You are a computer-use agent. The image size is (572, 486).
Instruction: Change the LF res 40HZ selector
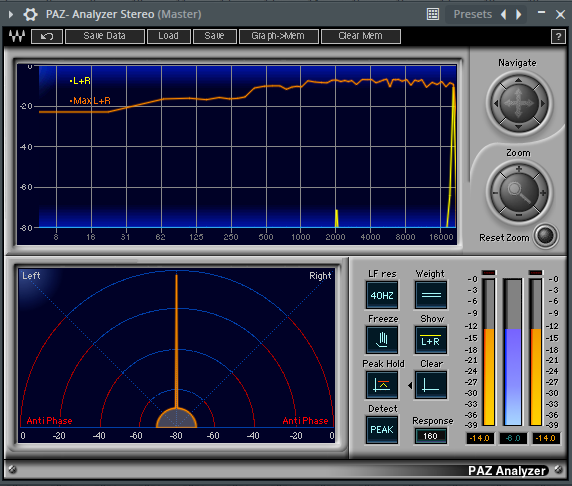click(382, 295)
